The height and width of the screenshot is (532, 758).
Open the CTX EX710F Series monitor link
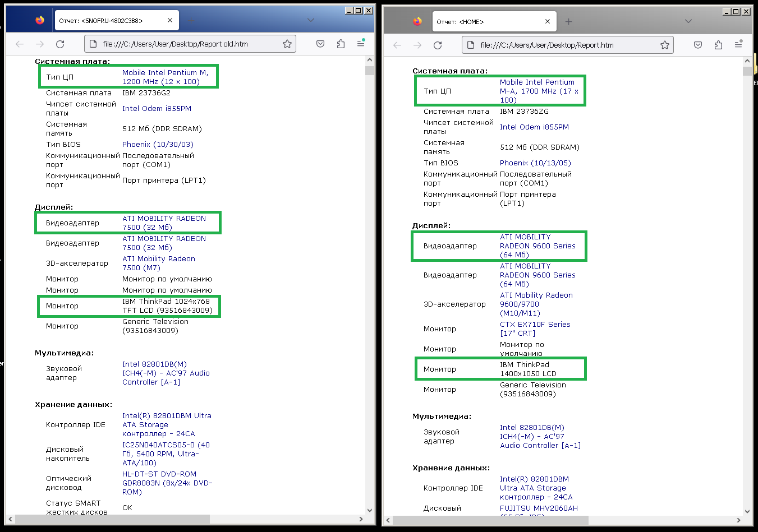535,329
